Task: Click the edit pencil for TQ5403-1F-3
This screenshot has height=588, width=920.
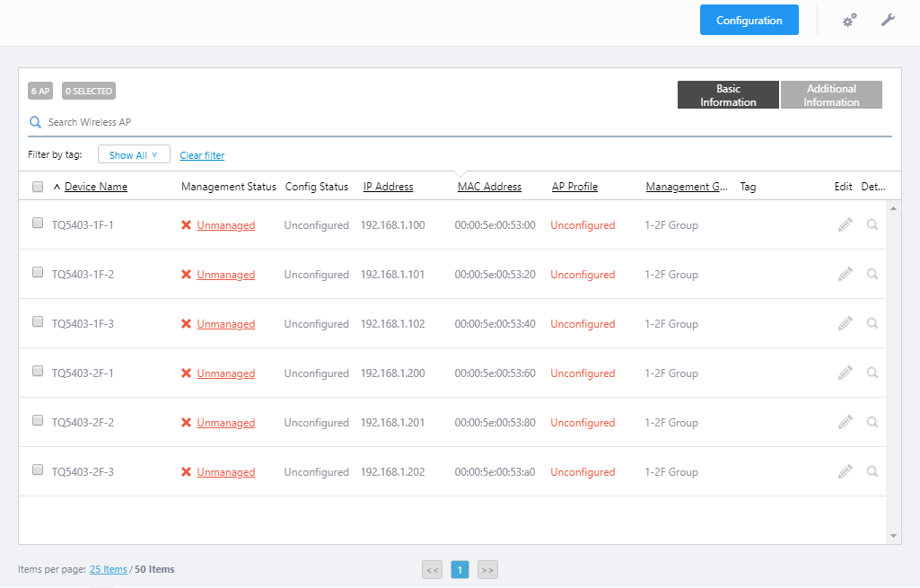Action: (x=845, y=323)
